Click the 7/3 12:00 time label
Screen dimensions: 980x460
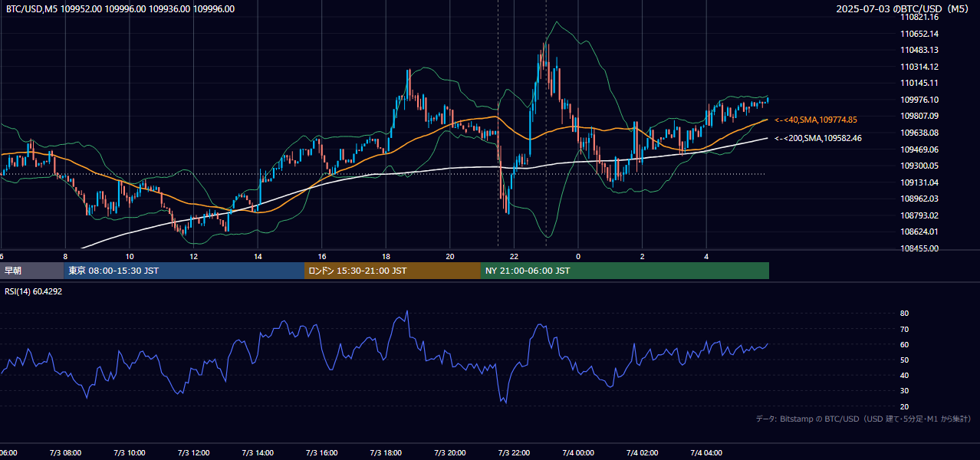pyautogui.click(x=193, y=453)
